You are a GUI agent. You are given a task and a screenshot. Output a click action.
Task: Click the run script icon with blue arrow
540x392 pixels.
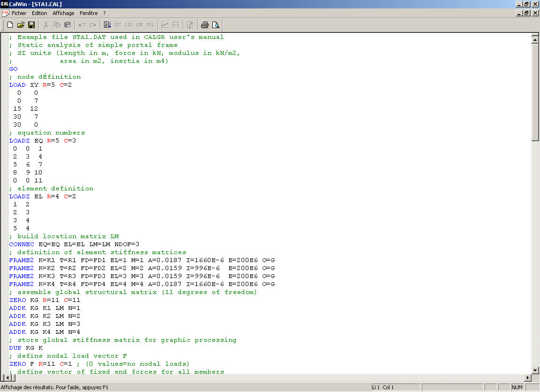coord(107,25)
